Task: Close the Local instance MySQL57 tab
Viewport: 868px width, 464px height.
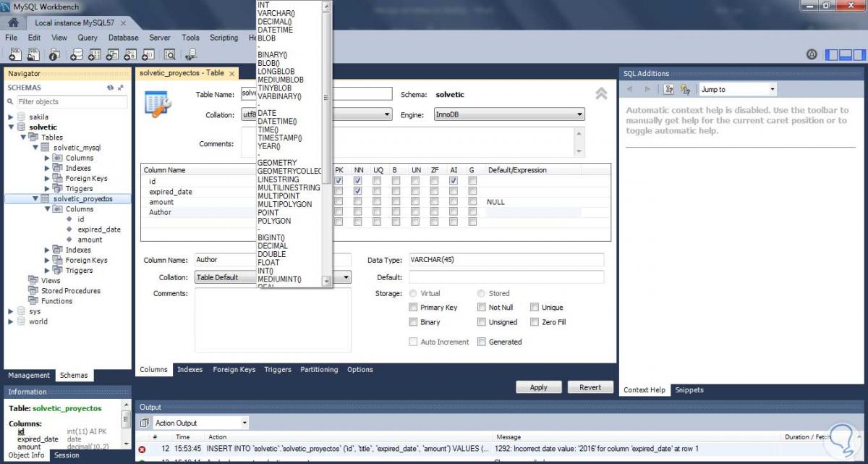Action: [x=124, y=23]
